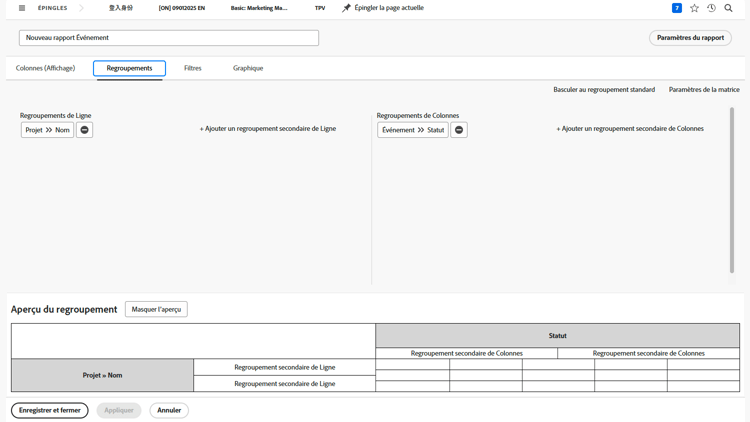Expand pinned items chevron after ÉPINGLES

[x=81, y=8]
